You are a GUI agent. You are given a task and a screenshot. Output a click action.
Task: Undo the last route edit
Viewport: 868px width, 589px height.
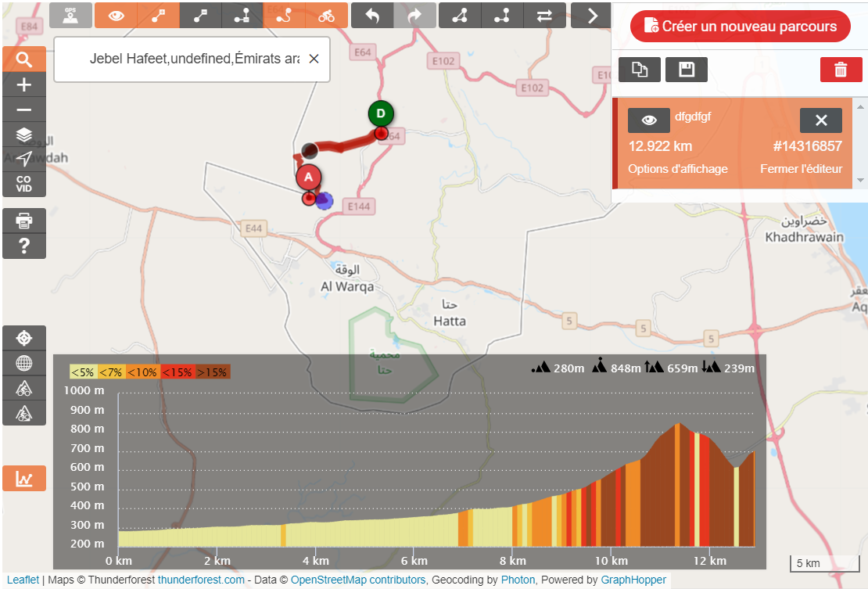(372, 16)
